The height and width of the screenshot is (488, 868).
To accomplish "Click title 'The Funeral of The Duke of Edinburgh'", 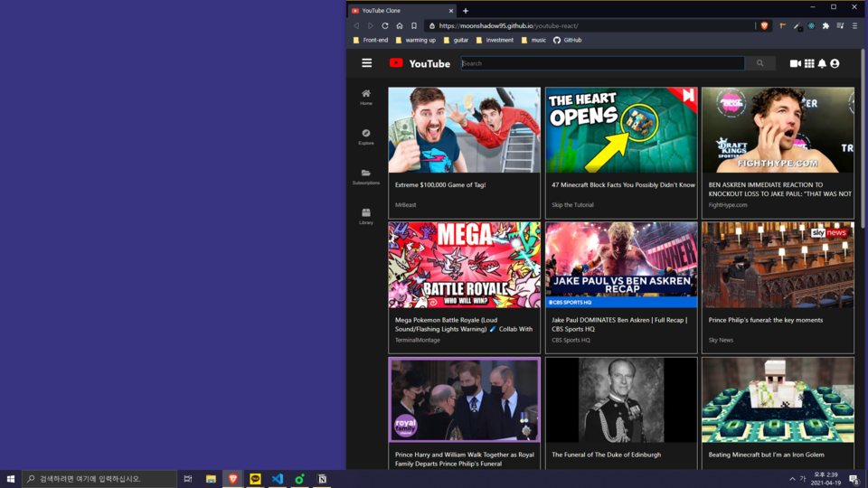I will [x=606, y=455].
